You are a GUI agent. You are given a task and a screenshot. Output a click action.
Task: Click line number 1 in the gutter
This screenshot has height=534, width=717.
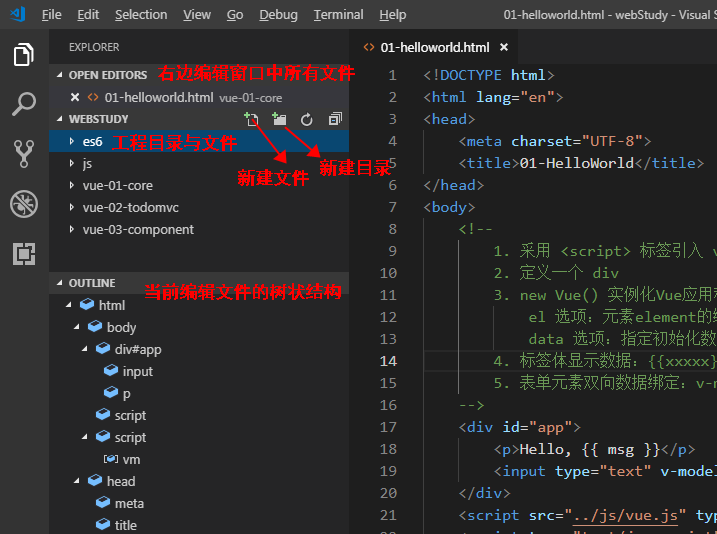point(392,75)
